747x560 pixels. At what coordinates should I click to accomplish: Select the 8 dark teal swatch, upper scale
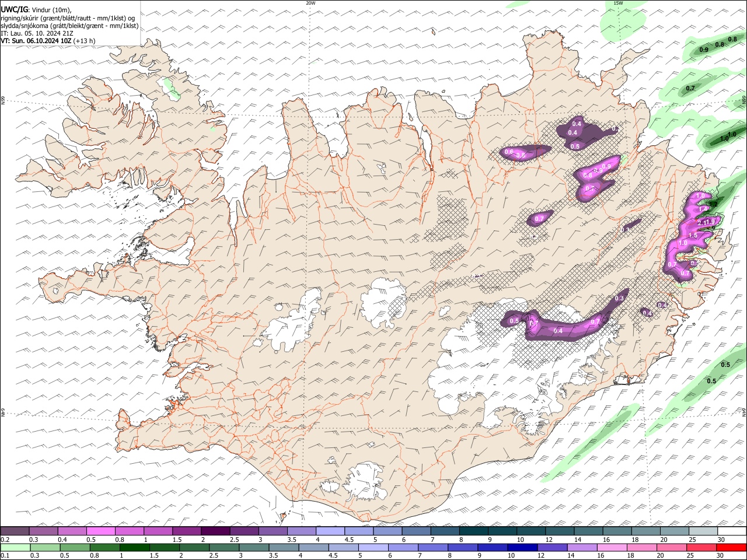[x=473, y=531]
